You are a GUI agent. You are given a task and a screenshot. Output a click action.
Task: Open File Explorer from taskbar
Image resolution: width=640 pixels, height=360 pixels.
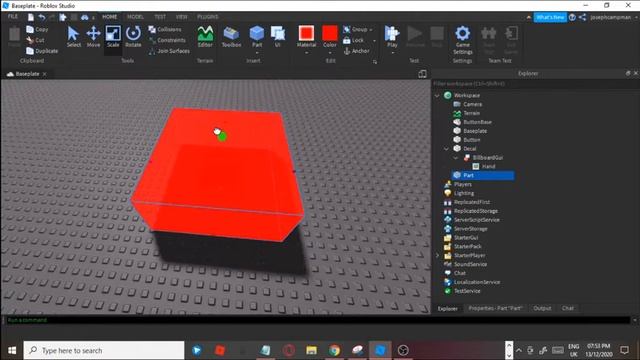click(x=311, y=350)
